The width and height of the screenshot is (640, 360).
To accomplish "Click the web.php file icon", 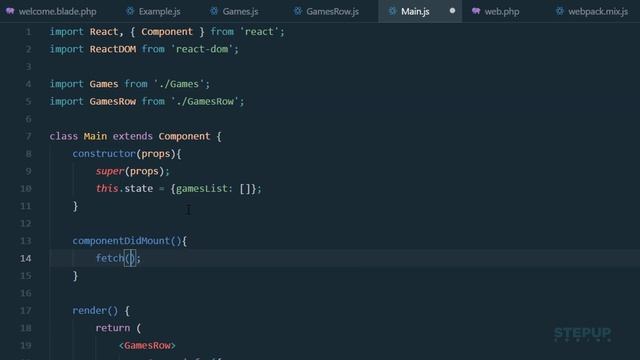I will (x=476, y=11).
